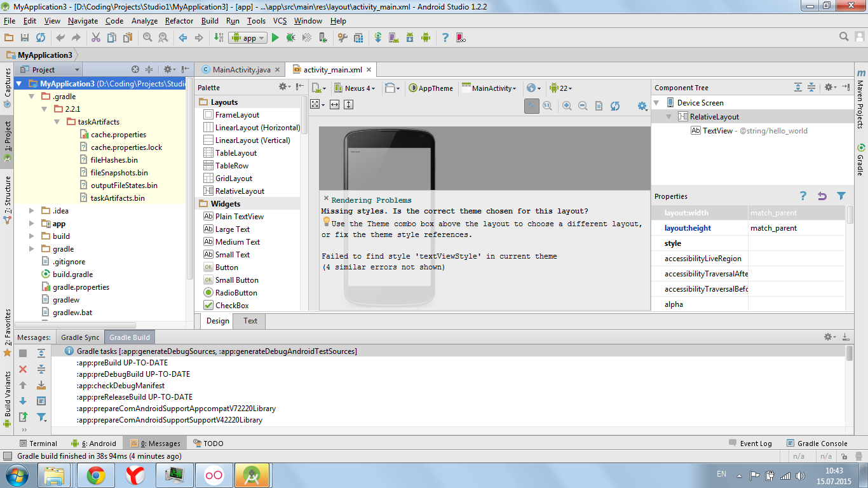Viewport: 868px width, 488px height.
Task: Click the down arrow next message icon
Action: tap(23, 401)
